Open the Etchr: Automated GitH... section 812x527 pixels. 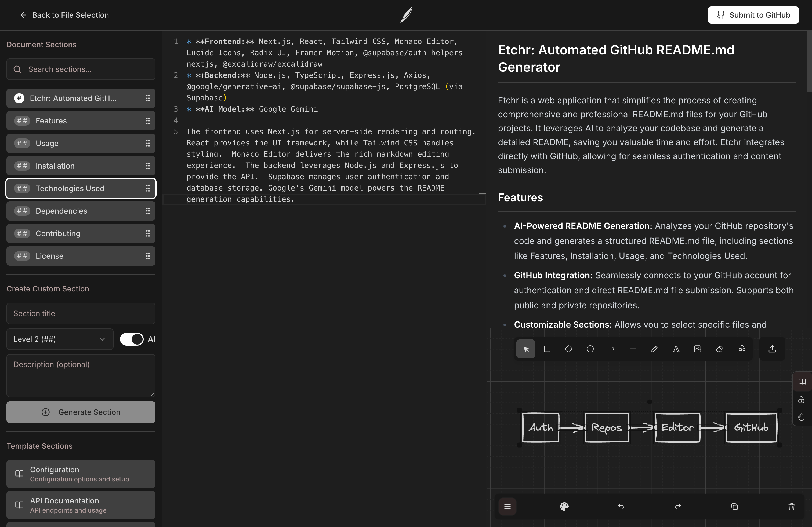81,98
